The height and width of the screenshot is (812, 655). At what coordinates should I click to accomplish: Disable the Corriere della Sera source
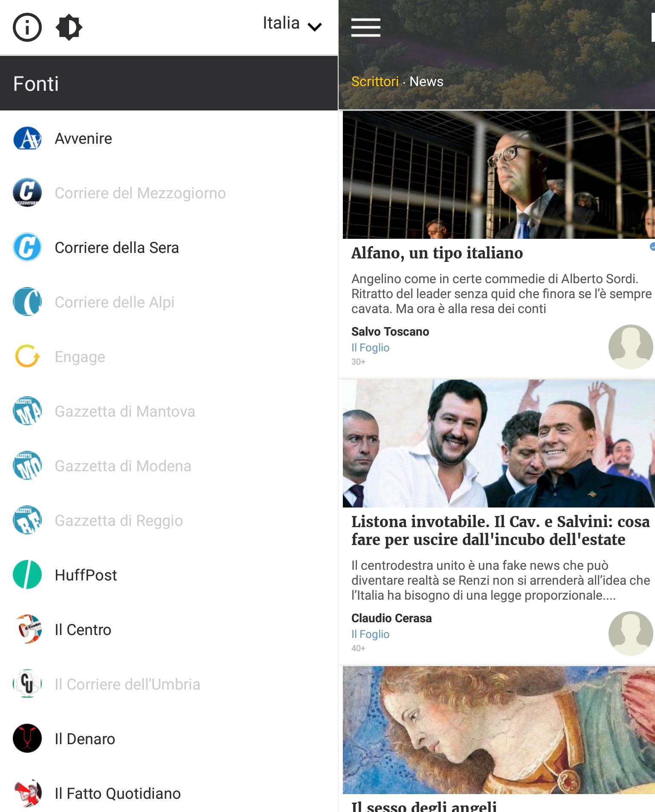(x=169, y=248)
